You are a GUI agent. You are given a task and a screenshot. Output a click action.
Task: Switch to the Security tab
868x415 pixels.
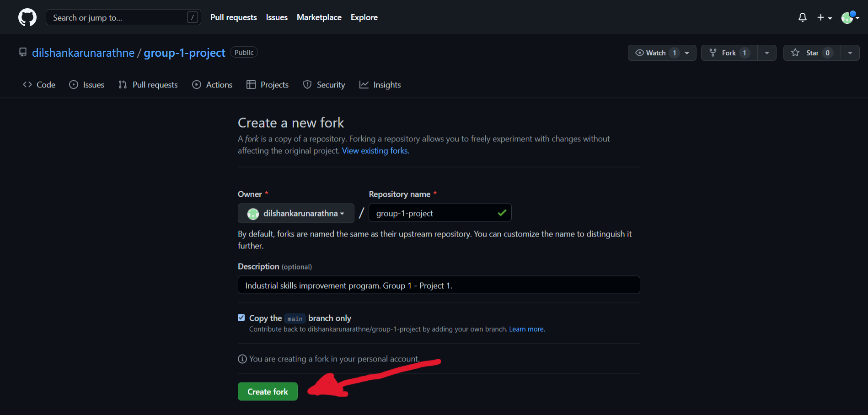(324, 85)
